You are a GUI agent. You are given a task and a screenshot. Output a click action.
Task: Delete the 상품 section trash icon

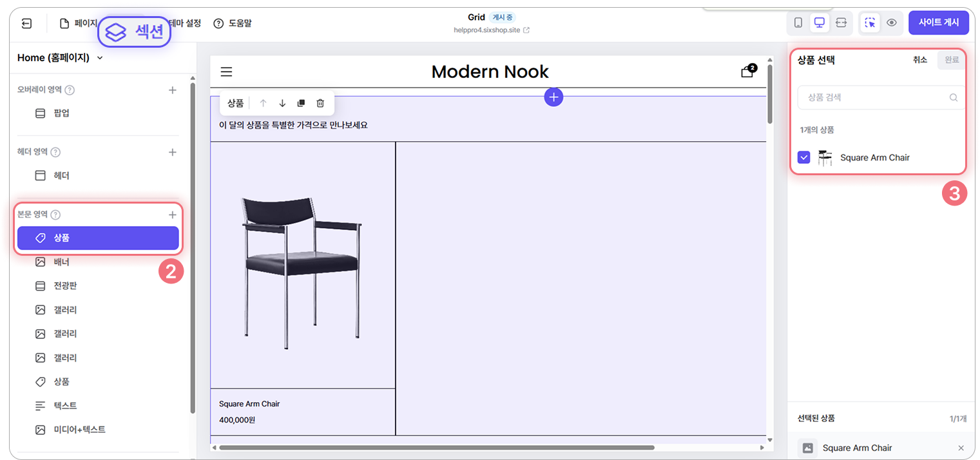pos(320,103)
